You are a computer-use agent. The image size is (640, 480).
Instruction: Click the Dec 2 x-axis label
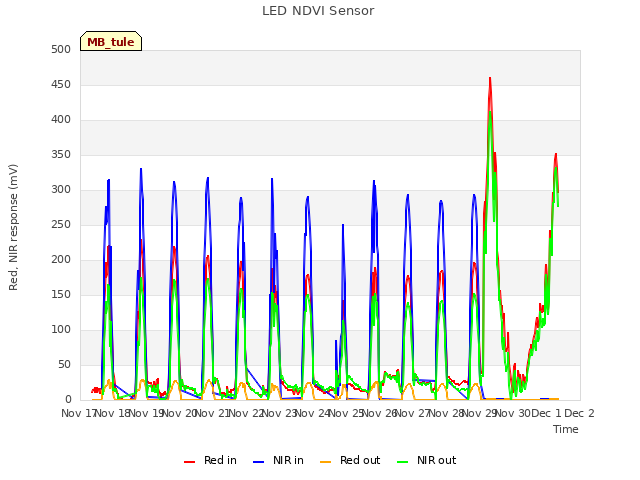click(x=579, y=413)
